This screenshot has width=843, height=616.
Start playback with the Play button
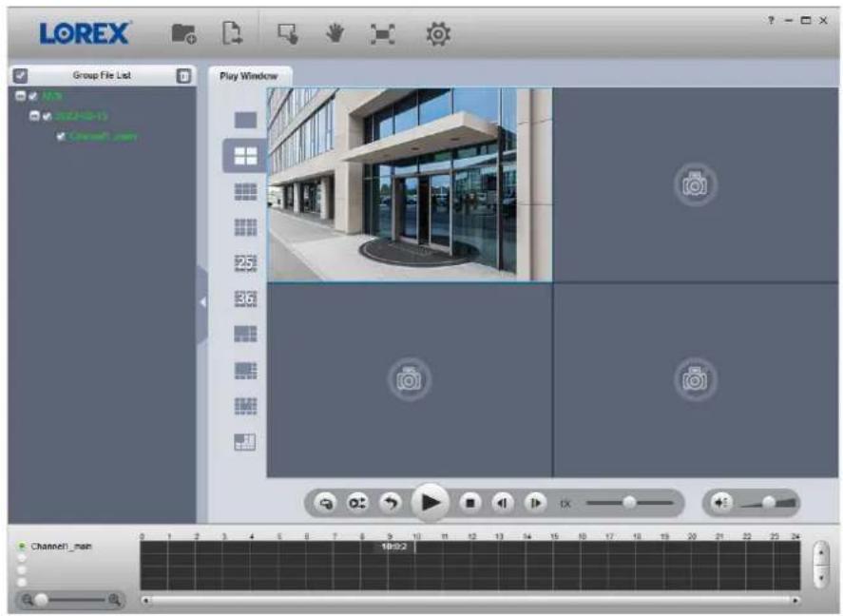[x=431, y=503]
